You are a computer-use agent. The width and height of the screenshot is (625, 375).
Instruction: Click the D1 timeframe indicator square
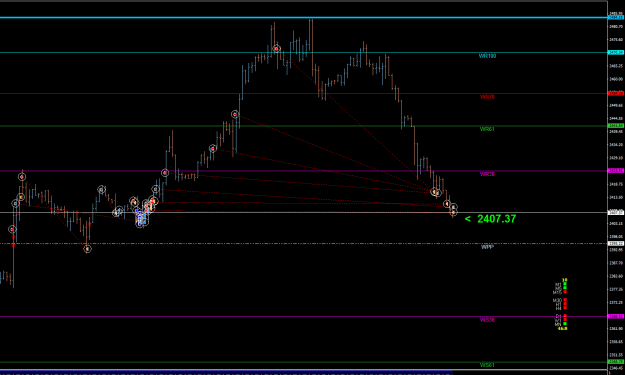565,316
